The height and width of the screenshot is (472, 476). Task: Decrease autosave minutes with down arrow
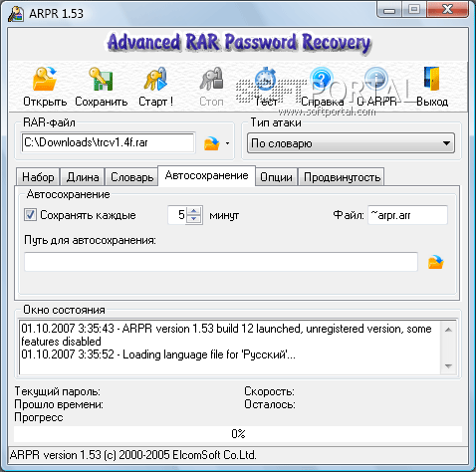[x=194, y=219]
